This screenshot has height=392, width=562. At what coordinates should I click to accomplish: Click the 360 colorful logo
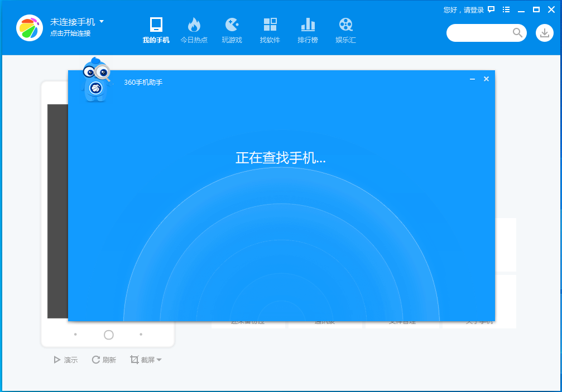tap(29, 27)
